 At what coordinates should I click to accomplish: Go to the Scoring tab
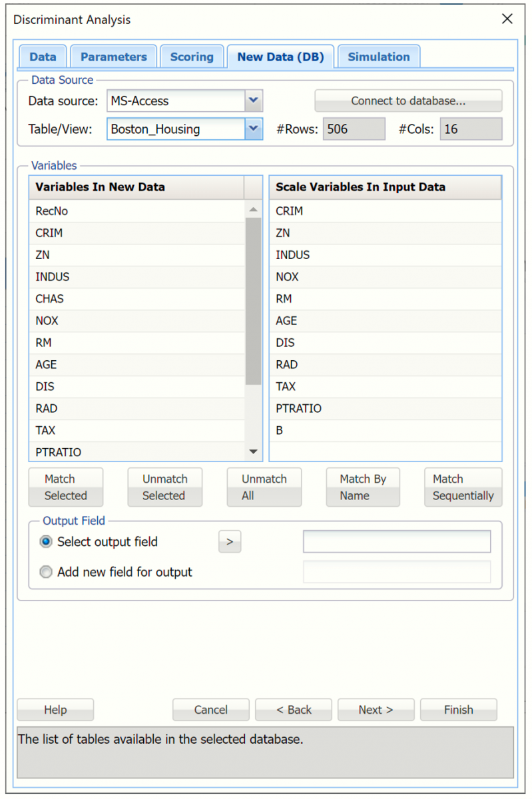tap(192, 57)
